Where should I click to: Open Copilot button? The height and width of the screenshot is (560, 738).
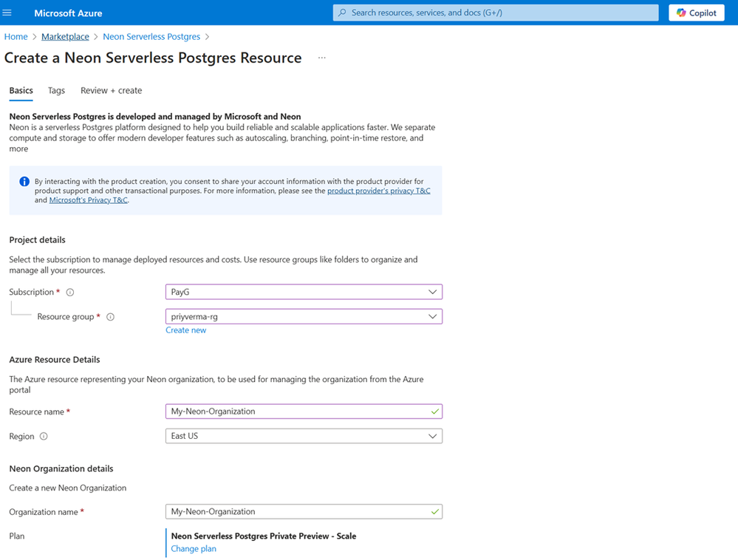click(697, 13)
